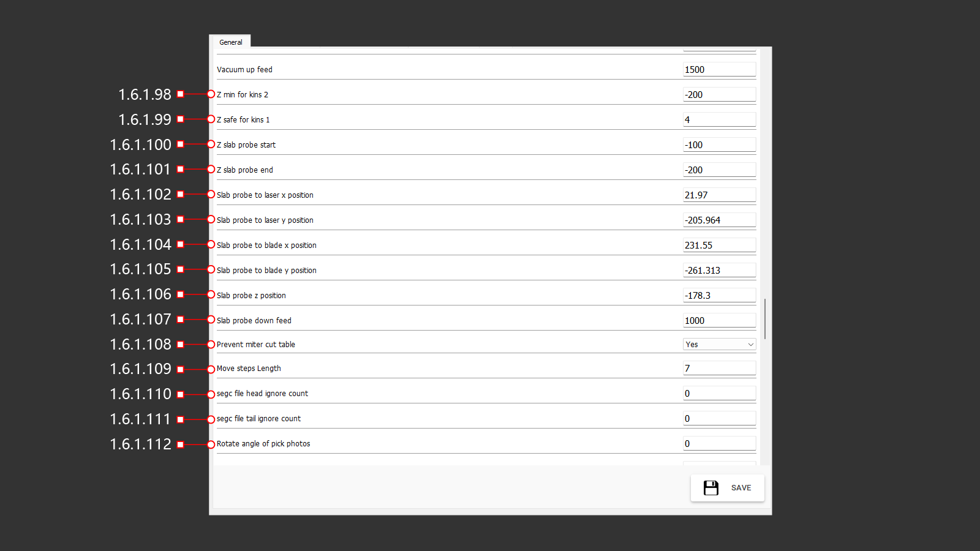Screen dimensions: 980x551
Task: Edit segc file tail ignore count
Action: coord(719,419)
